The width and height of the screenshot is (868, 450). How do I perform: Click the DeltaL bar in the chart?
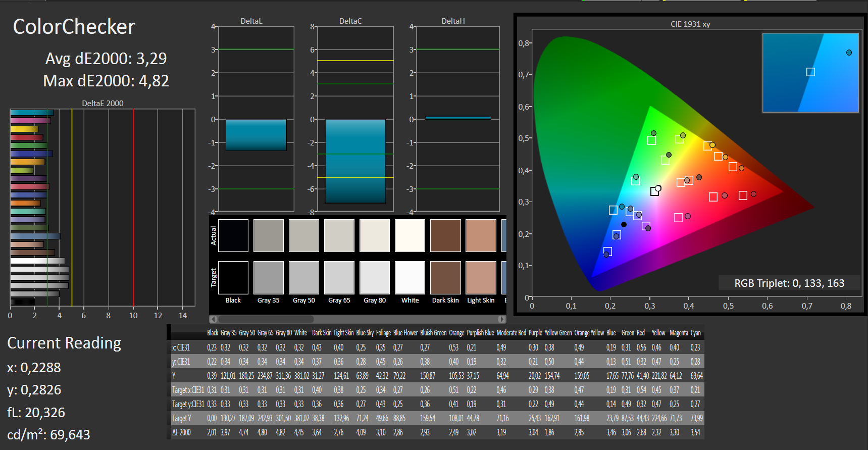click(256, 135)
